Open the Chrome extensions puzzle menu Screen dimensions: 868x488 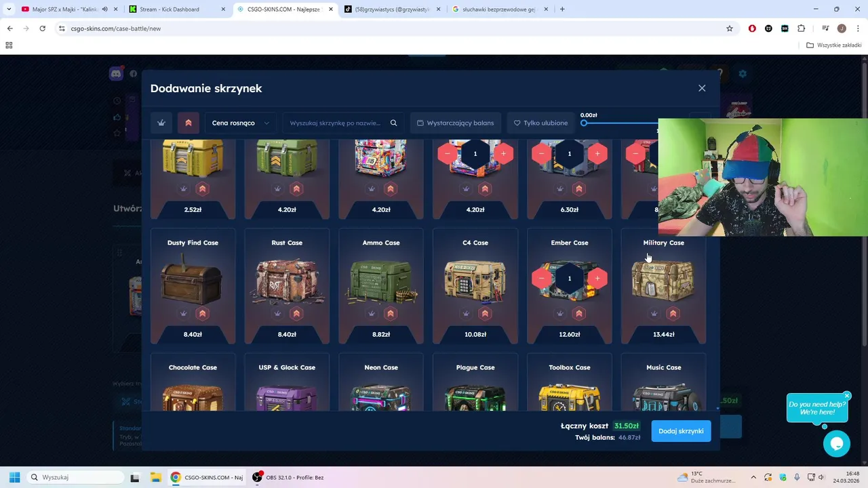click(801, 28)
